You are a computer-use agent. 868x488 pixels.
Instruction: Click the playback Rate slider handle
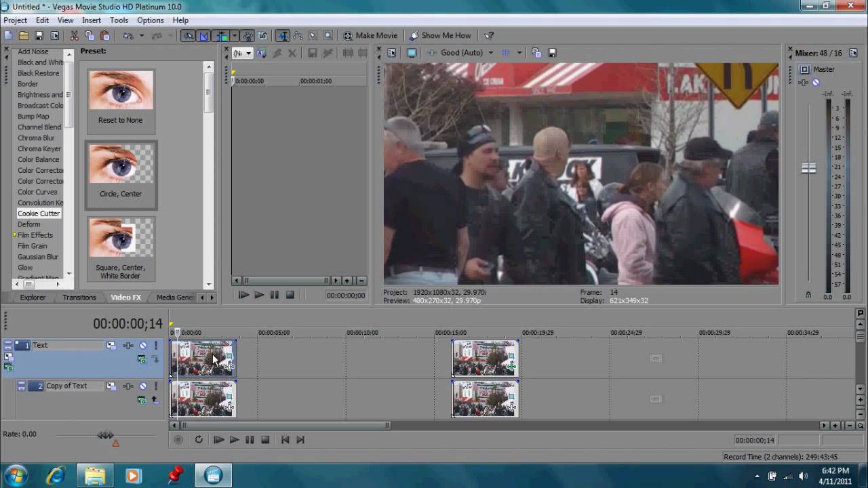[105, 435]
